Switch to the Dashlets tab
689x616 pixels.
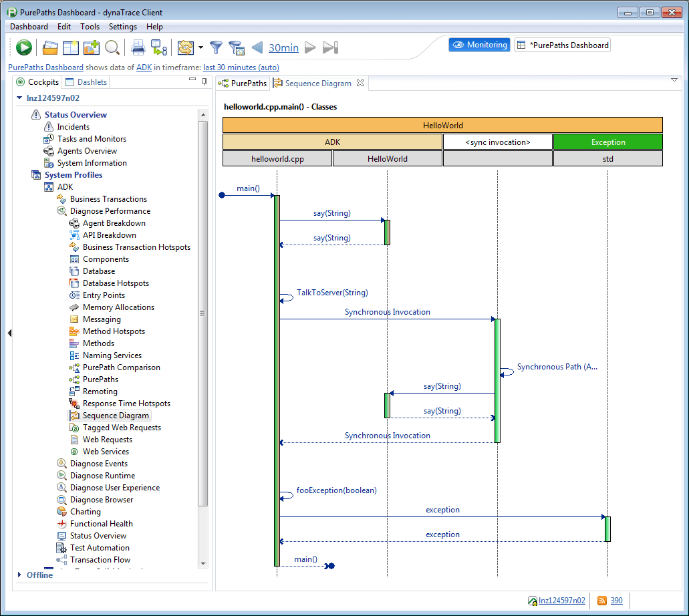coord(86,82)
